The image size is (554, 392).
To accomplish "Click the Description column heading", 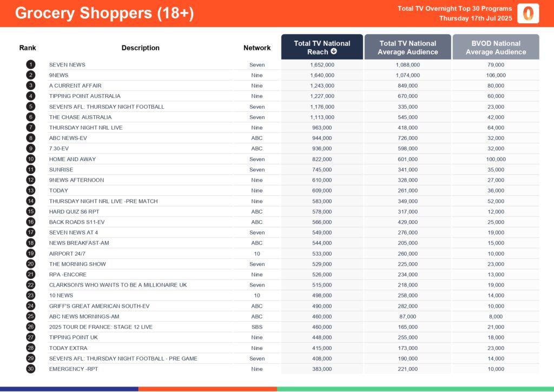I will (141, 48).
